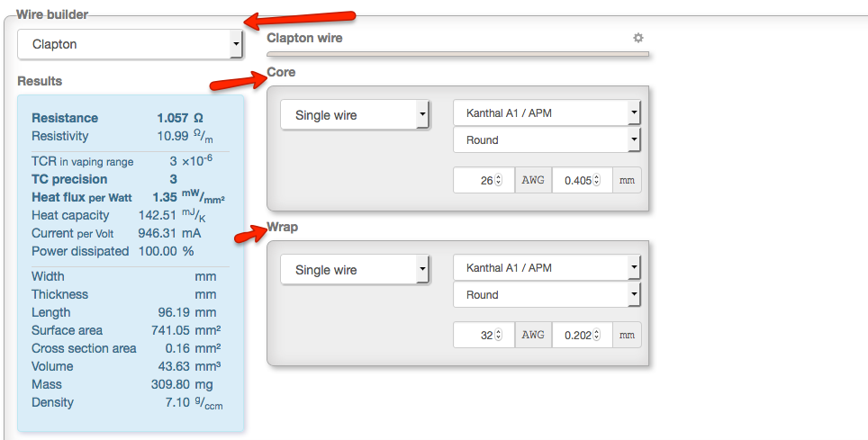Open the Core Single wire dropdown
This screenshot has width=868, height=440.
[x=354, y=115]
